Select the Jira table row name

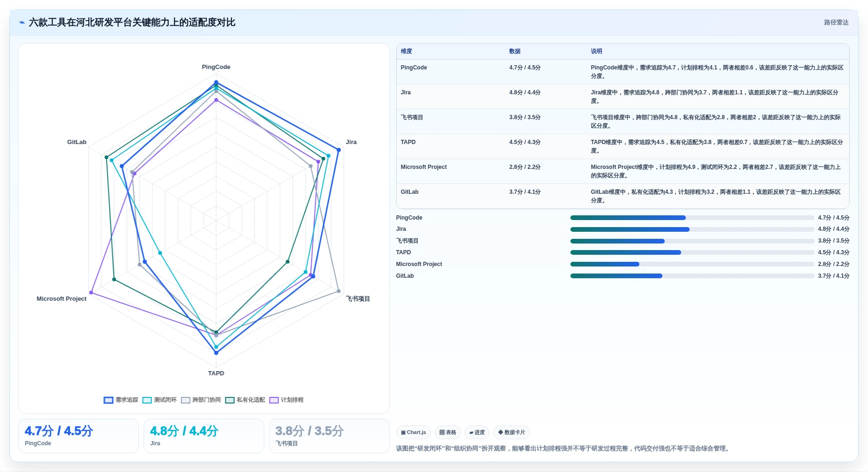pyautogui.click(x=406, y=92)
